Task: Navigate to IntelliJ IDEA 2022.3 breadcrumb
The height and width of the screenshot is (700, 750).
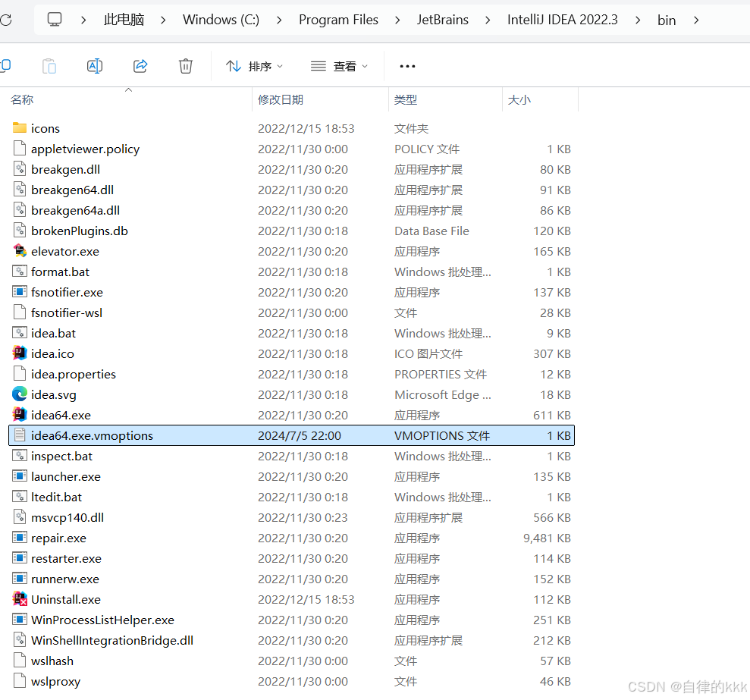Action: tap(563, 20)
